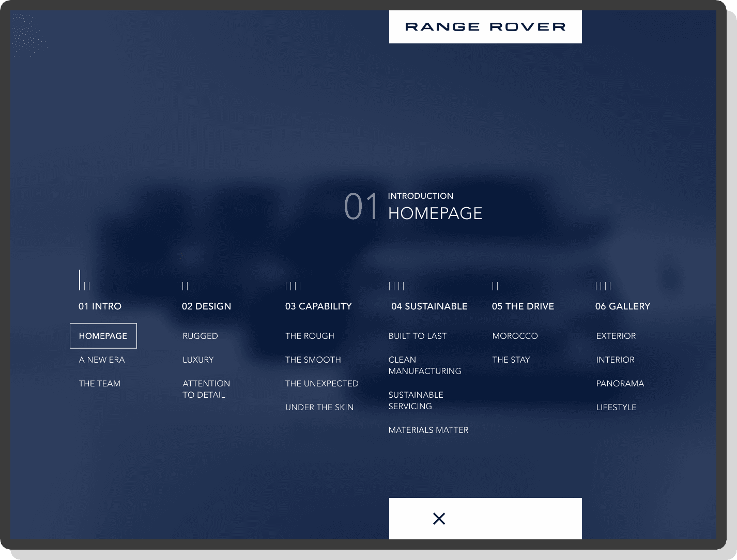Viewport: 737px width, 560px height.
Task: Go to THE TEAM page
Action: pos(100,383)
